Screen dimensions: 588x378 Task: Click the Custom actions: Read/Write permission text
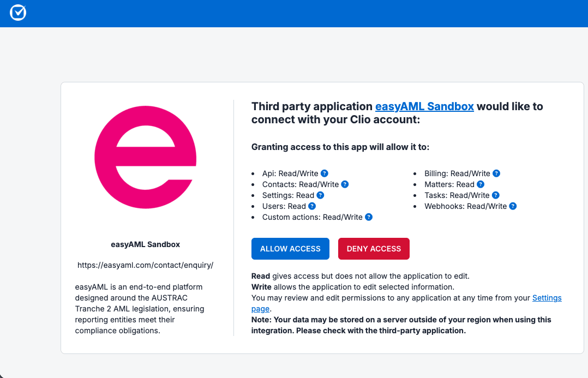(313, 217)
